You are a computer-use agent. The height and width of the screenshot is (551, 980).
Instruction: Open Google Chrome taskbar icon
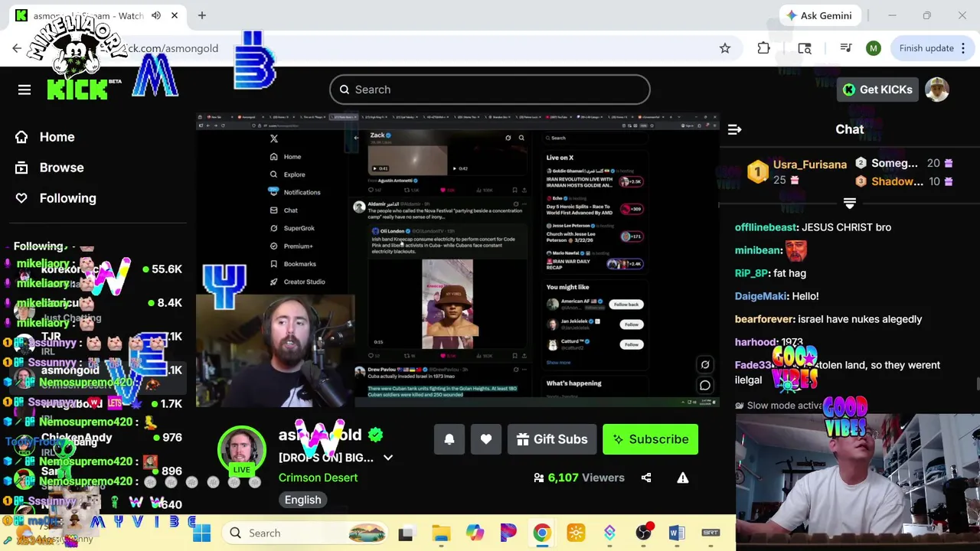(x=541, y=533)
